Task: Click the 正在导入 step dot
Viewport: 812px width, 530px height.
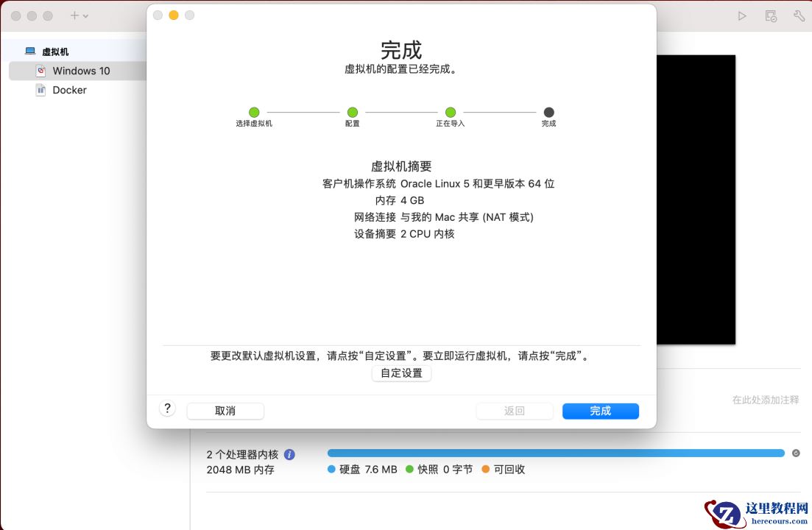Action: tap(451, 113)
